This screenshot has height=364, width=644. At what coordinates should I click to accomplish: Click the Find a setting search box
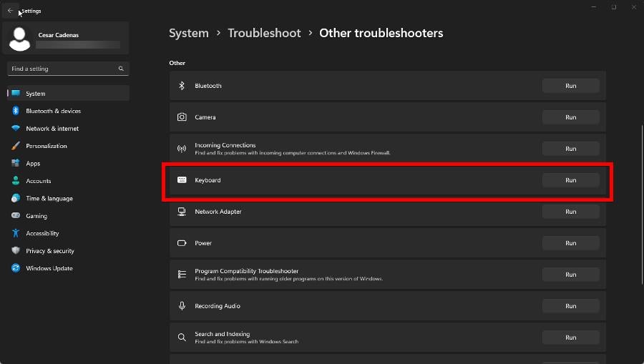(x=63, y=69)
